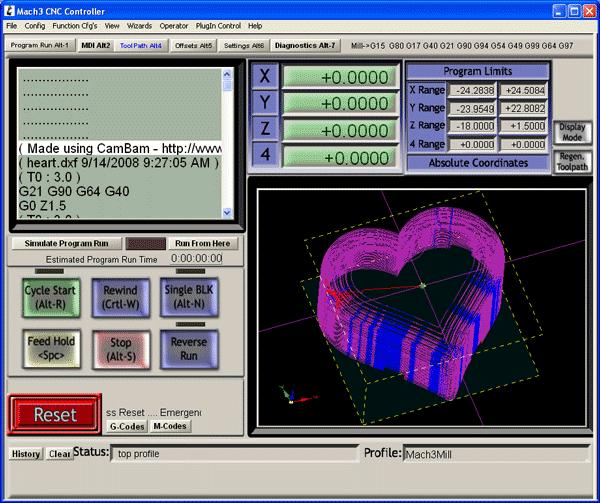The image size is (600, 503).
Task: Click the Y axis label button
Action: point(265,102)
